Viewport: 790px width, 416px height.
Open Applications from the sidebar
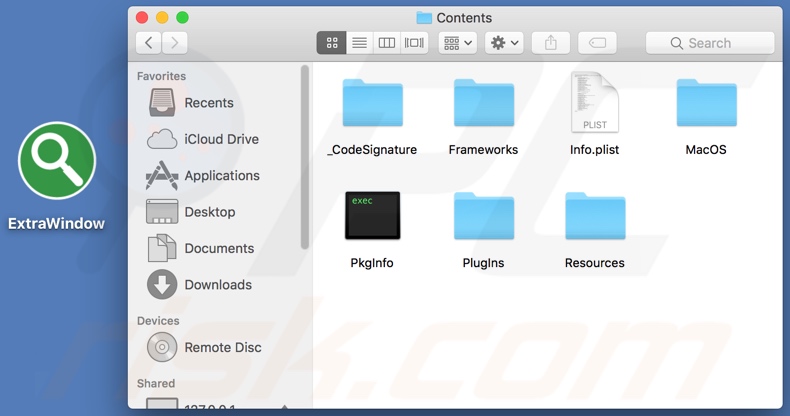coord(221,176)
